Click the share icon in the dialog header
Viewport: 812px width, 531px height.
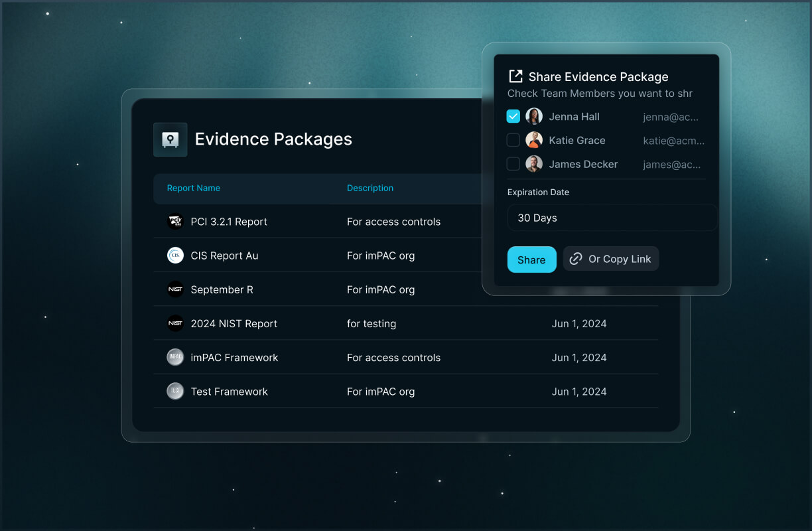click(515, 76)
